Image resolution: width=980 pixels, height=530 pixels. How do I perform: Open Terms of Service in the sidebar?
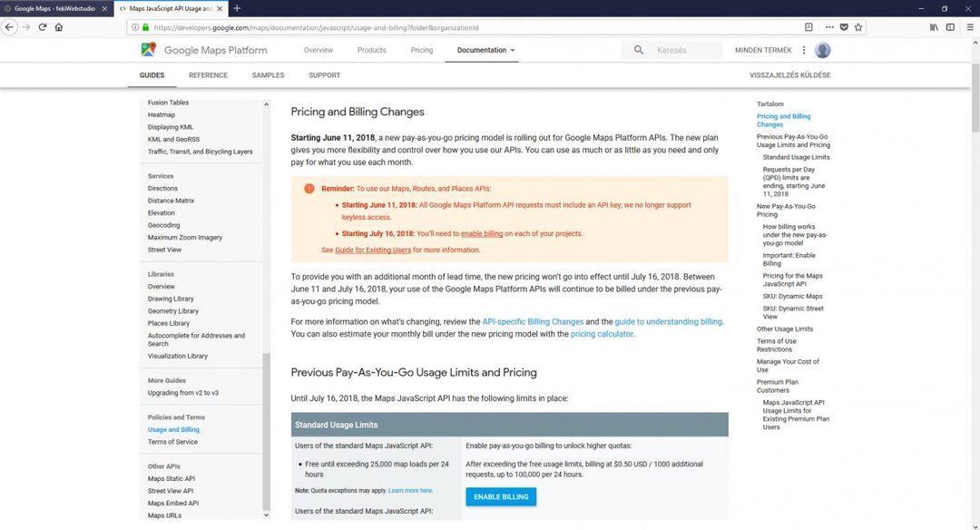pos(172,442)
